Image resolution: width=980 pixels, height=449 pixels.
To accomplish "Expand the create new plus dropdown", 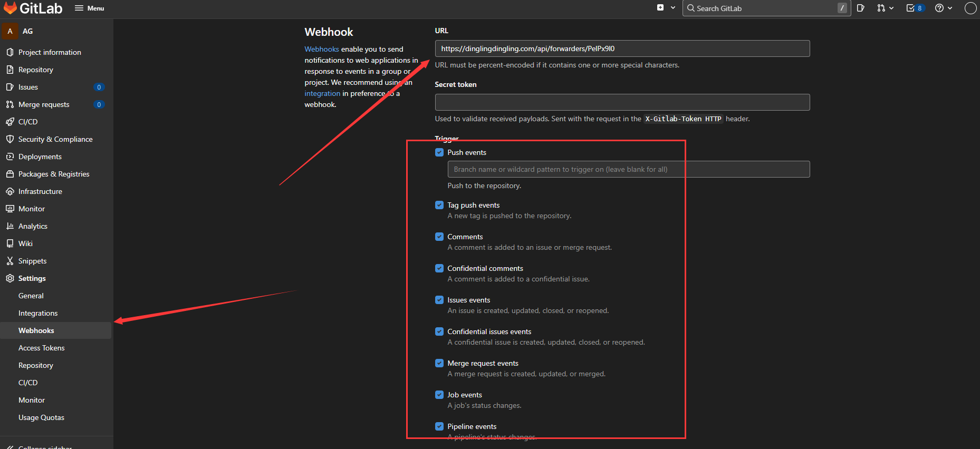I will [x=666, y=8].
